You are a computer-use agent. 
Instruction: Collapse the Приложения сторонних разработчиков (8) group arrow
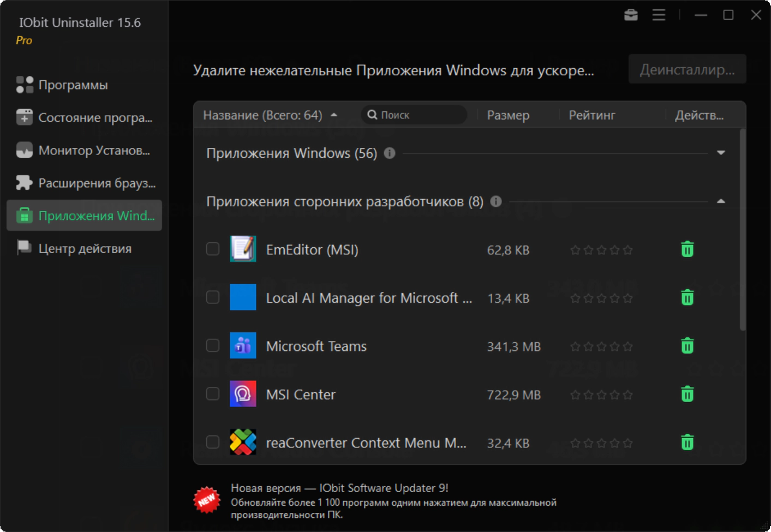(721, 201)
